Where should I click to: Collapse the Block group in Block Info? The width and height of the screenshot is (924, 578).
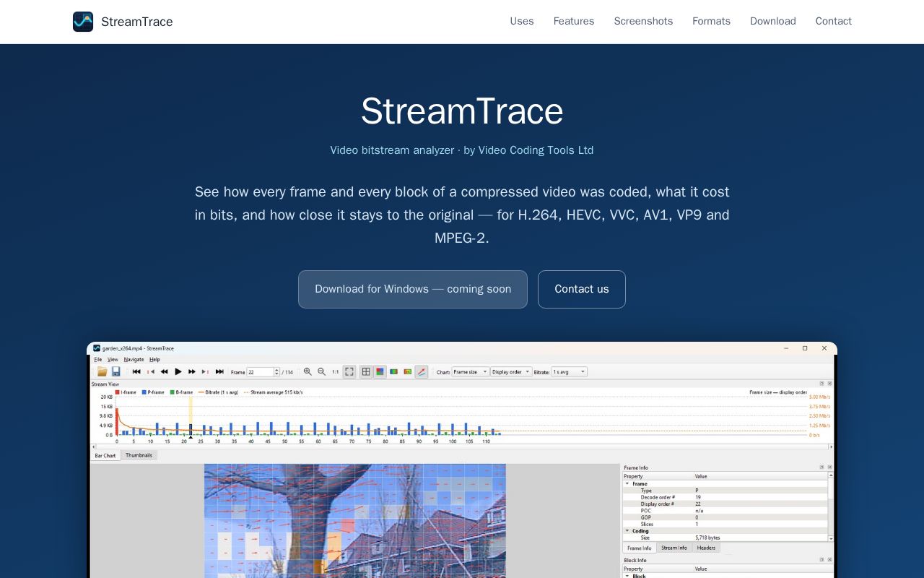(627, 576)
